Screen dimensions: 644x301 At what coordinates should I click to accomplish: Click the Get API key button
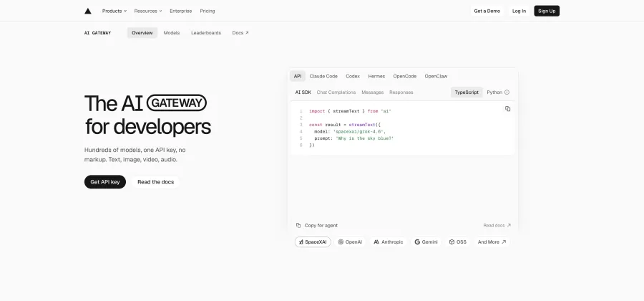pyautogui.click(x=105, y=182)
